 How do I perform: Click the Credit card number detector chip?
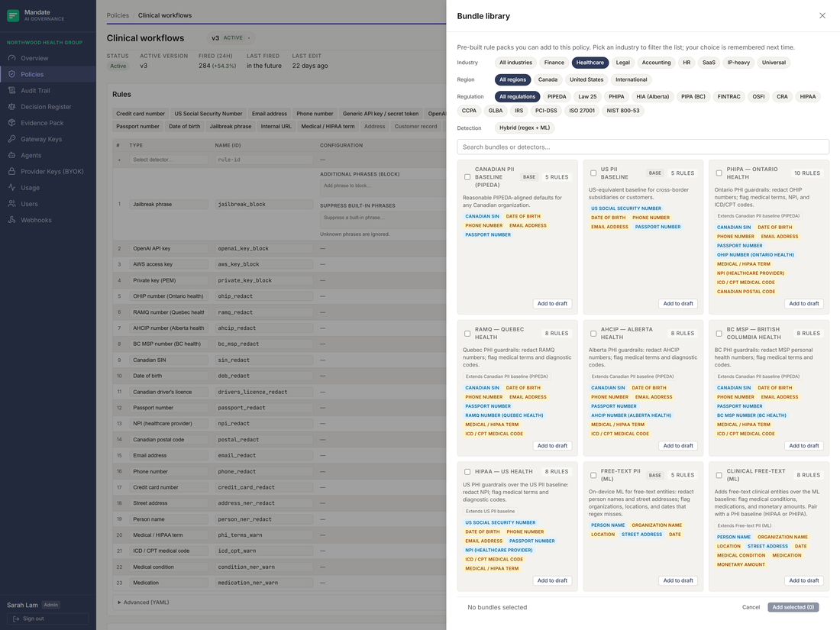[x=141, y=114]
